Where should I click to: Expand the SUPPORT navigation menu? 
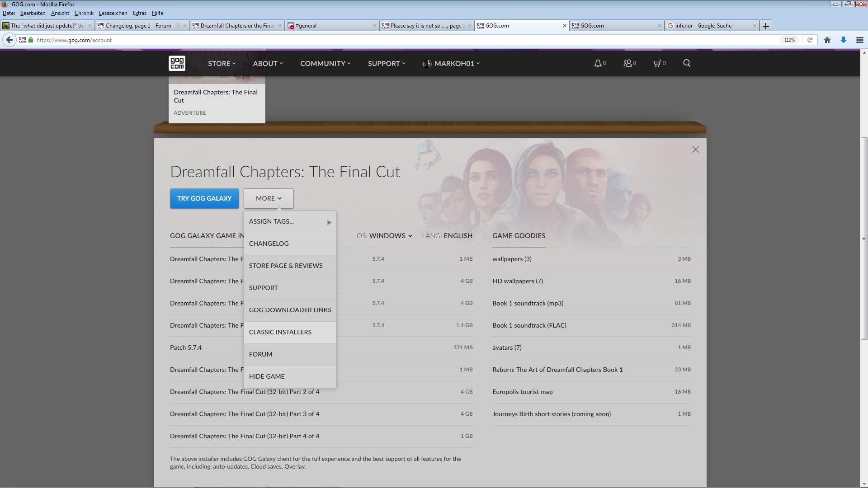pyautogui.click(x=387, y=64)
